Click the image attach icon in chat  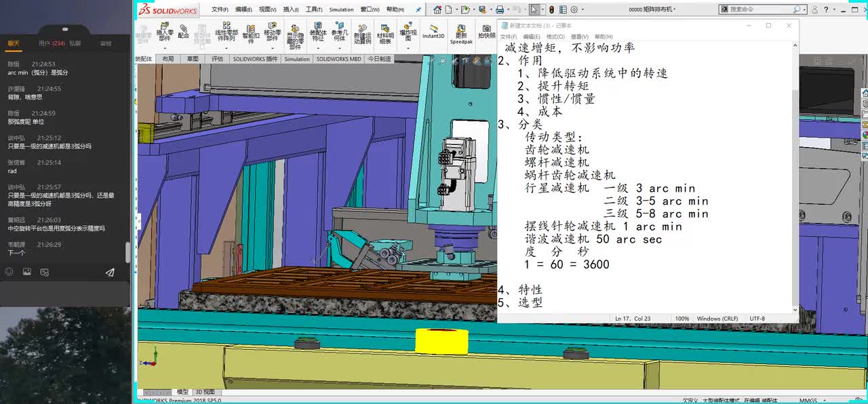(x=27, y=272)
